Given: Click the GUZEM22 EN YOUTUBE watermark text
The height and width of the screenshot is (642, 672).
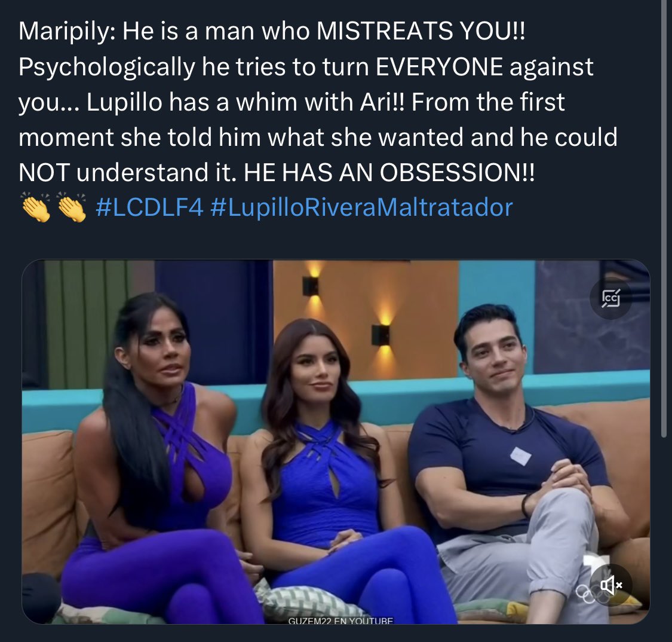Looking at the screenshot, I should (340, 620).
